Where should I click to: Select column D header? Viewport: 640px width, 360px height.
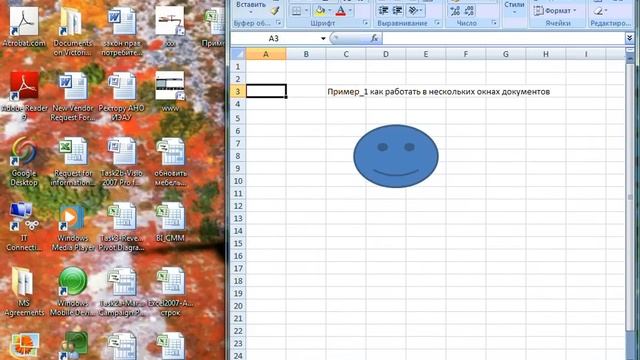386,54
